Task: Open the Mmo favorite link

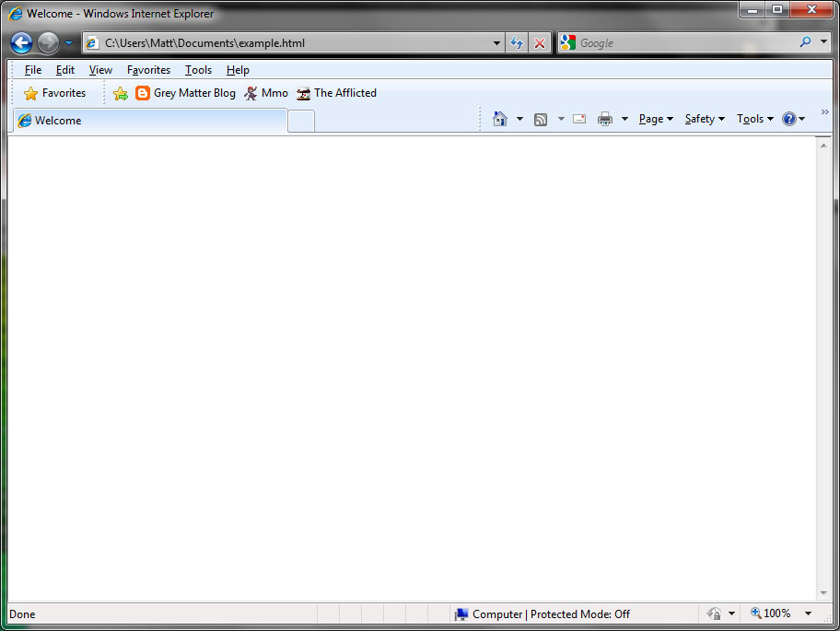Action: click(266, 93)
